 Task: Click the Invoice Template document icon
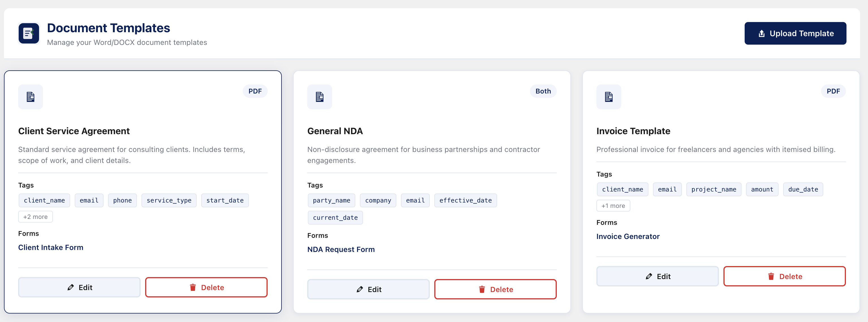(609, 97)
